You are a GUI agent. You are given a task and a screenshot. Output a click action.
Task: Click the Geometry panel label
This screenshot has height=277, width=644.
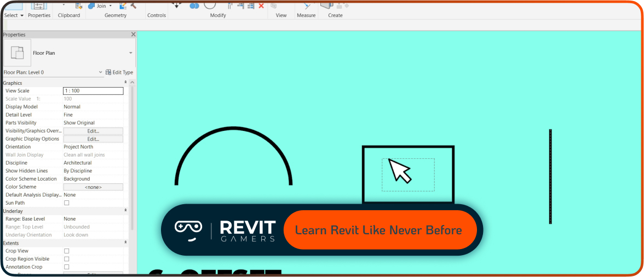pos(116,15)
